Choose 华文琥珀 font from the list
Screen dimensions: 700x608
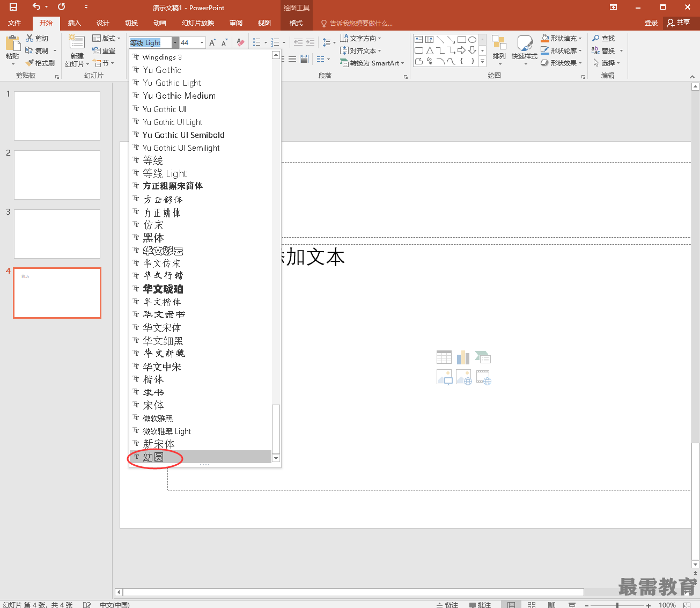coord(201,289)
